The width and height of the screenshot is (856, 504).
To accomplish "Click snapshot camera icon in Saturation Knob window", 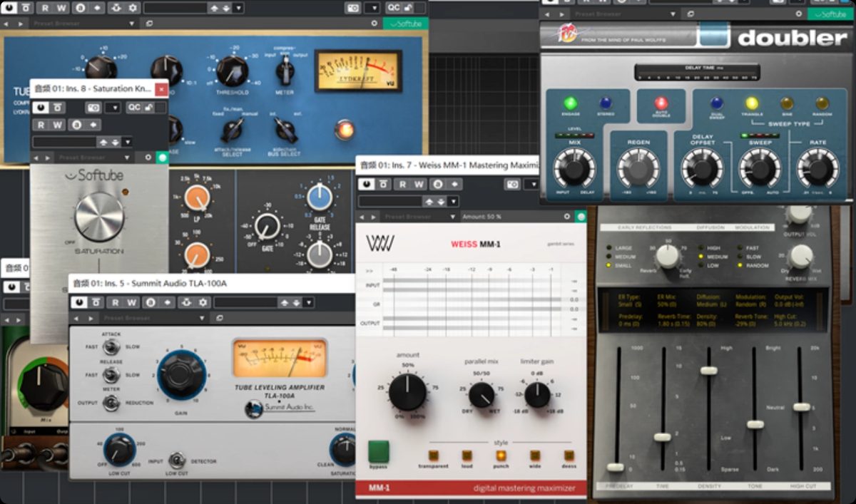I will click(x=93, y=108).
